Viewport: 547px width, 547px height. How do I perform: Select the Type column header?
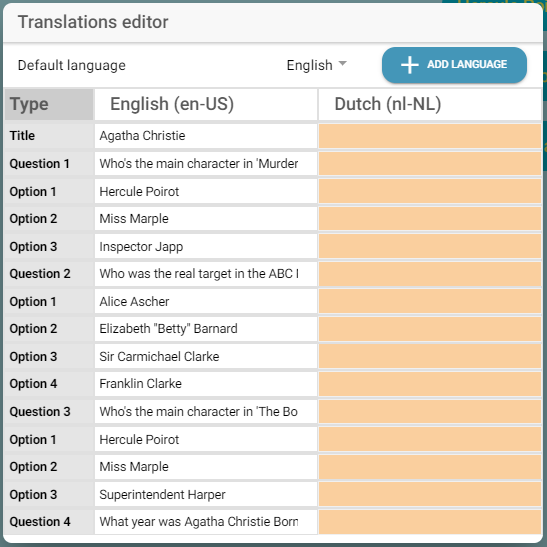49,104
